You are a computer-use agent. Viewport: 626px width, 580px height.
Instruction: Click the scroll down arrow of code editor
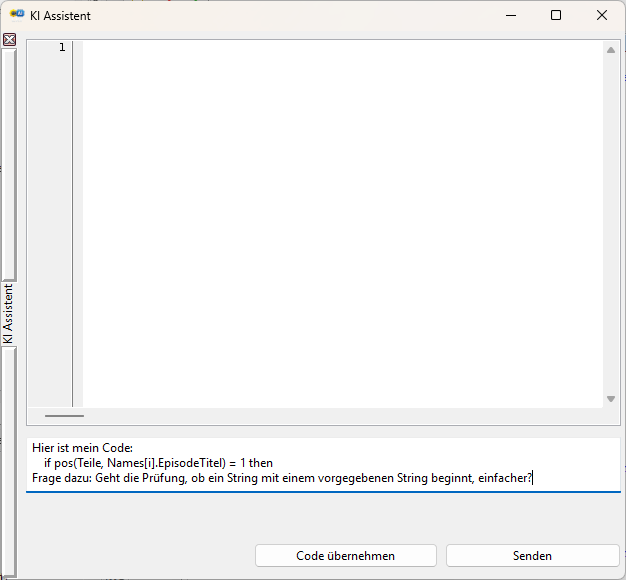pos(610,399)
